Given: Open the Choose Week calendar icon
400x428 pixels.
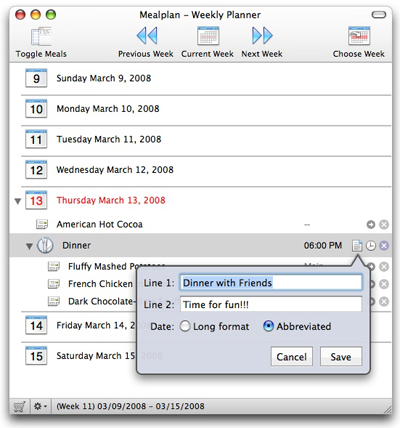Looking at the screenshot, I should [x=359, y=36].
